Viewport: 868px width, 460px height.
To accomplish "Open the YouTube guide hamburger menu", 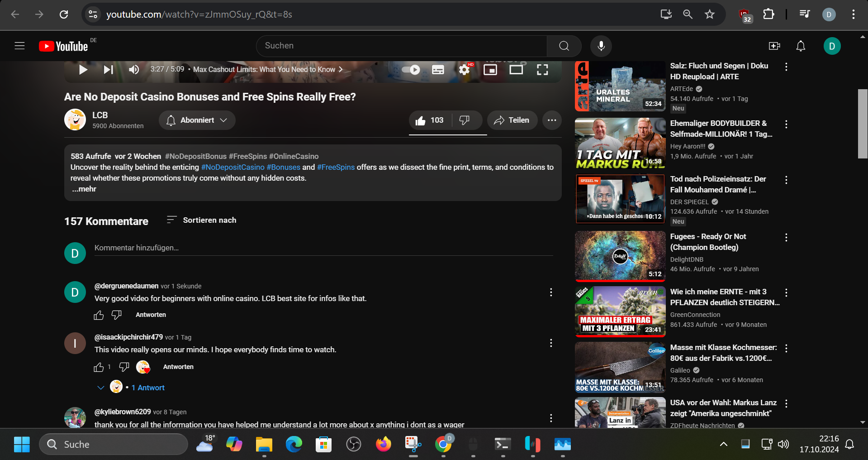I will 19,46.
